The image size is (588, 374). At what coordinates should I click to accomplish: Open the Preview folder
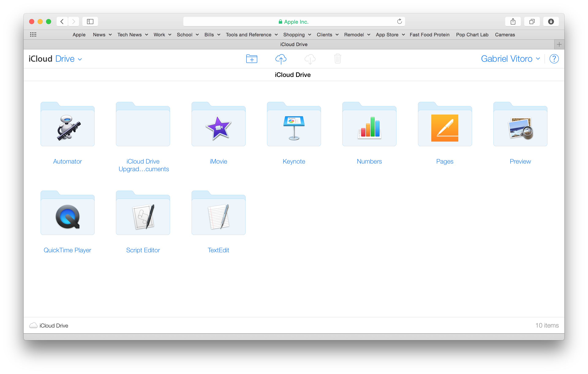(x=520, y=124)
